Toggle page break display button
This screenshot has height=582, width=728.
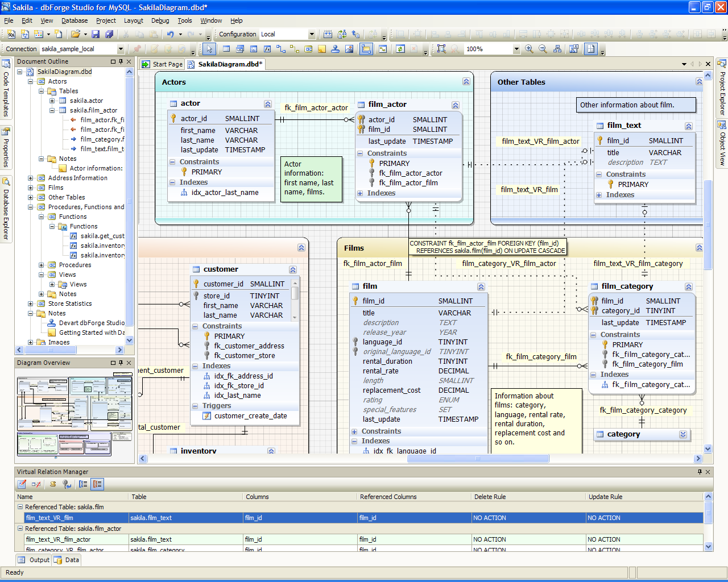pos(591,49)
